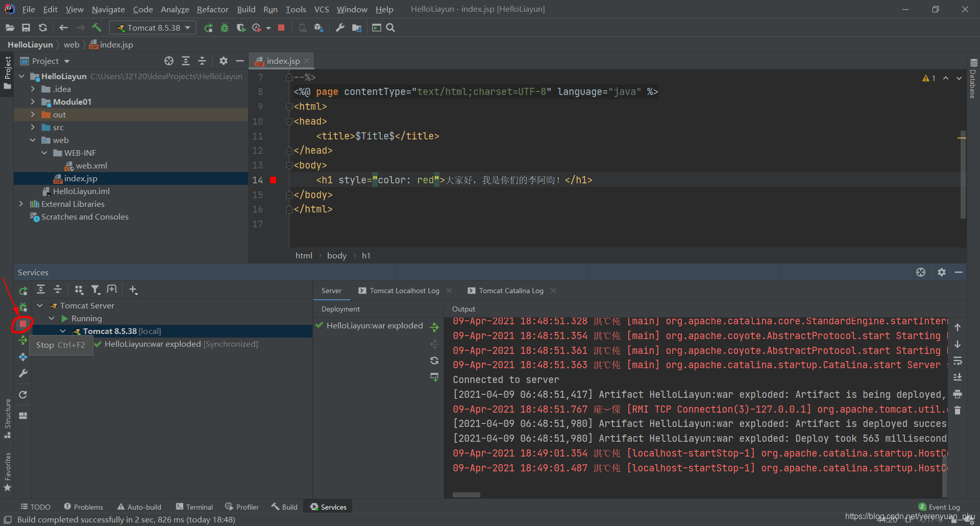Open the Build tool window
Screen dimensions: 980x526
(284, 507)
